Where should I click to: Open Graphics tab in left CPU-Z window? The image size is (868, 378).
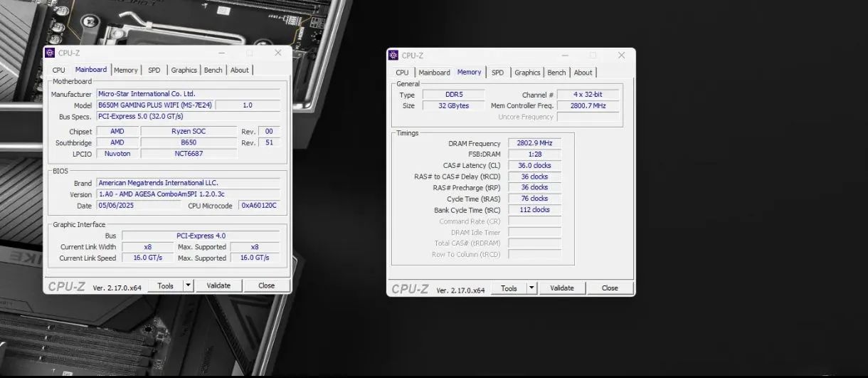(184, 70)
